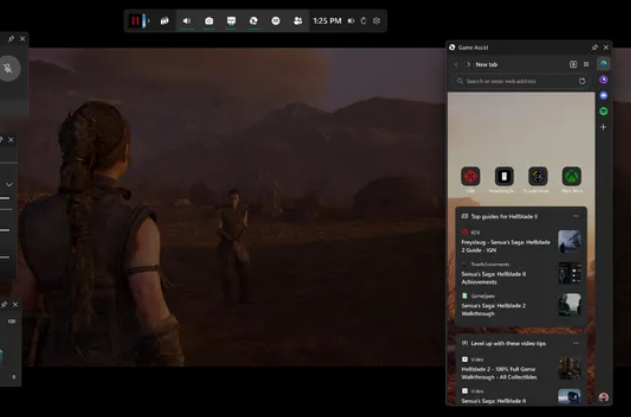This screenshot has width=631, height=417.
Task: Open the profile avatar in Game Assist
Action: click(603, 397)
